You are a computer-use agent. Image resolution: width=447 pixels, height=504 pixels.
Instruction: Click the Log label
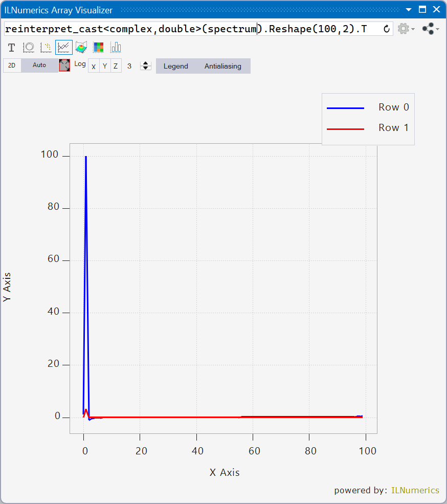pyautogui.click(x=80, y=64)
